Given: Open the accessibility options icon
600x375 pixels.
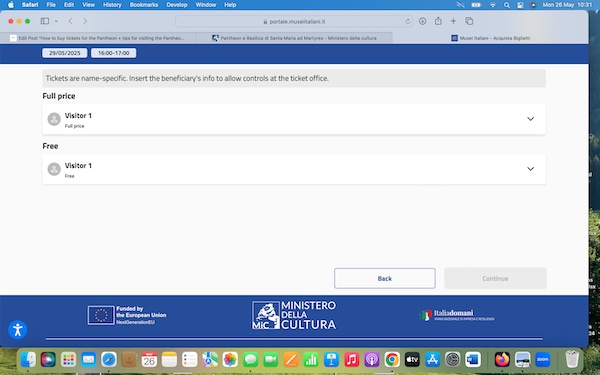Looking at the screenshot, I should (18, 330).
